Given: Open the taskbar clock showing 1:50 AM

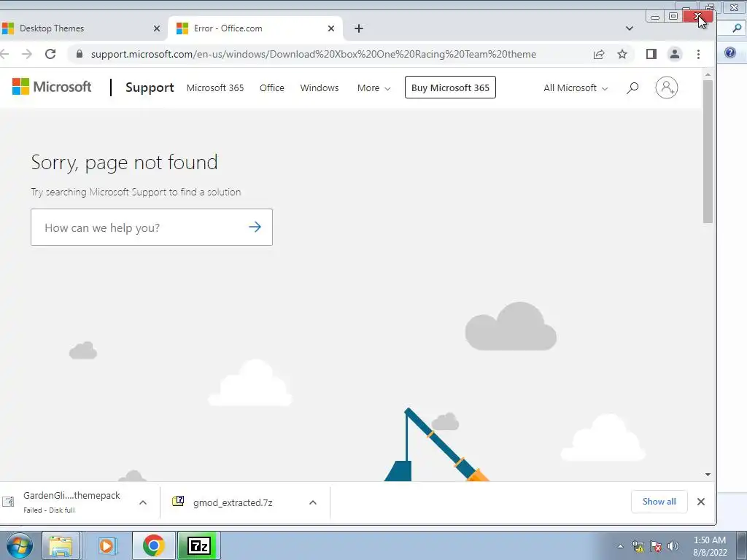Looking at the screenshot, I should click(710, 546).
